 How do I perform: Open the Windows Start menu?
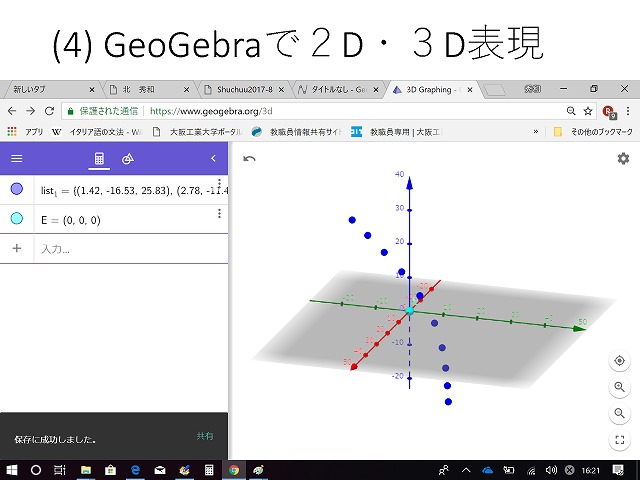[x=12, y=470]
